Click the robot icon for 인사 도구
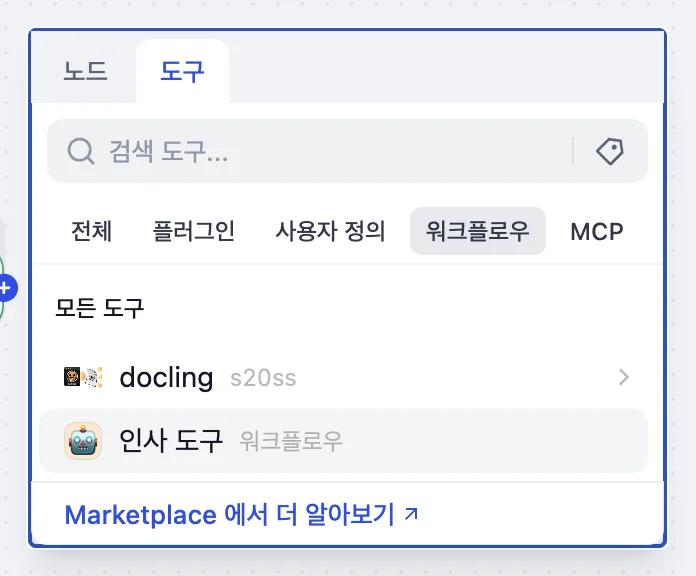 coord(83,440)
